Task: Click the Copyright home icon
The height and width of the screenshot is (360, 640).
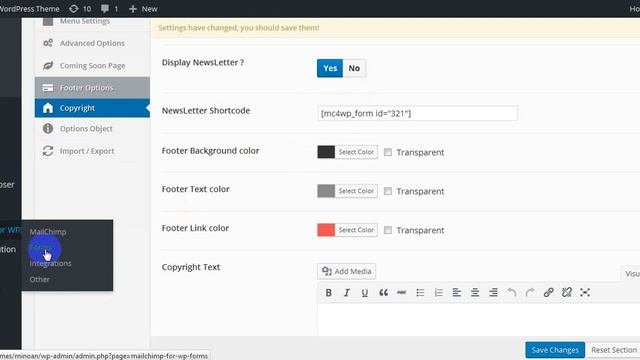Action: click(x=48, y=108)
